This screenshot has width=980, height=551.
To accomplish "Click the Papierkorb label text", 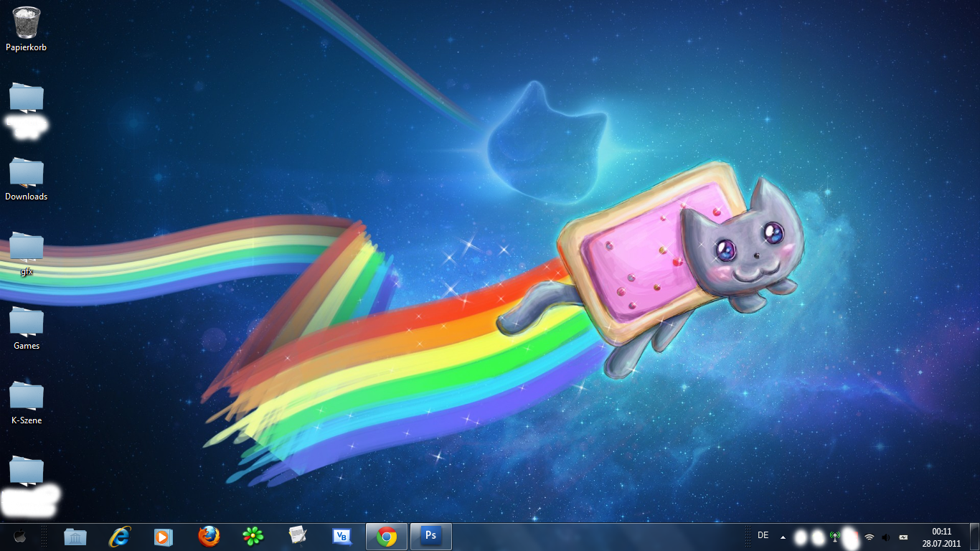I will [27, 47].
